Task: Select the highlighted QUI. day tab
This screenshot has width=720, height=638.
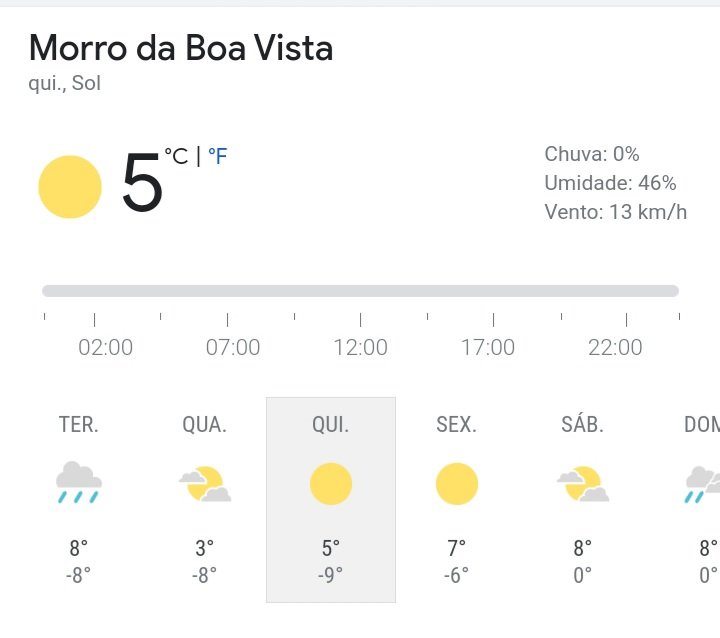Action: tap(331, 500)
